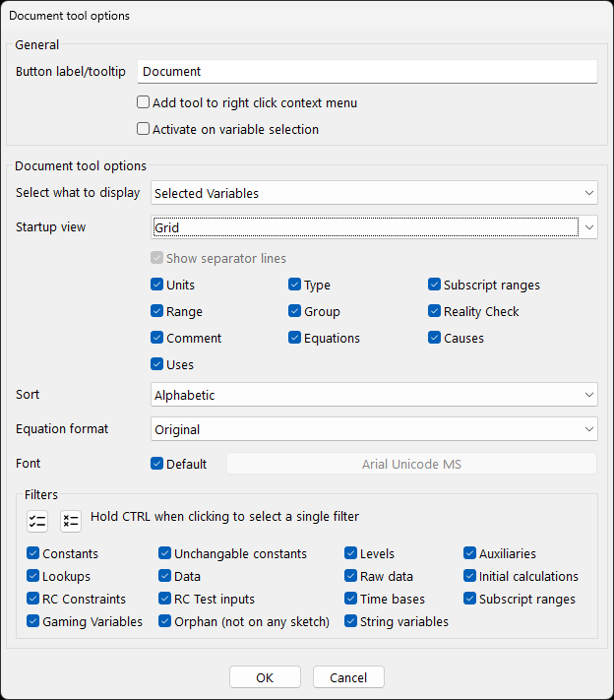Disable the Equations checkbox
Image resolution: width=614 pixels, height=700 pixels.
295,338
